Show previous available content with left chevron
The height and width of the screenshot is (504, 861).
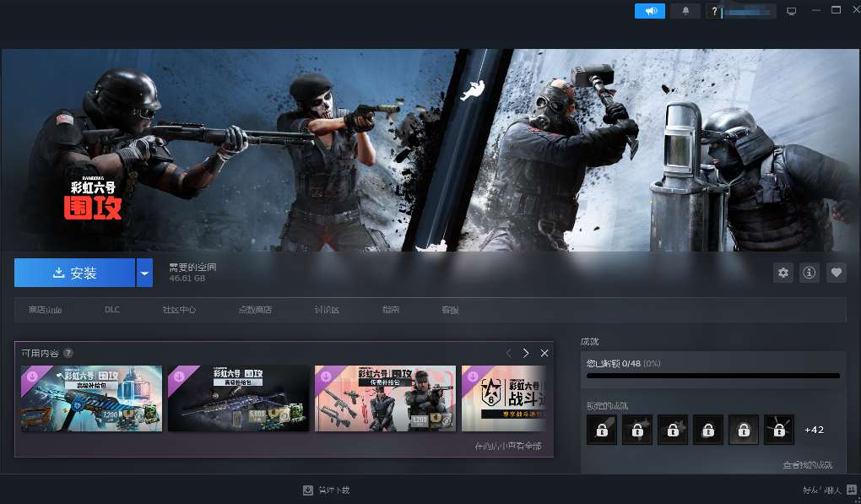click(508, 353)
